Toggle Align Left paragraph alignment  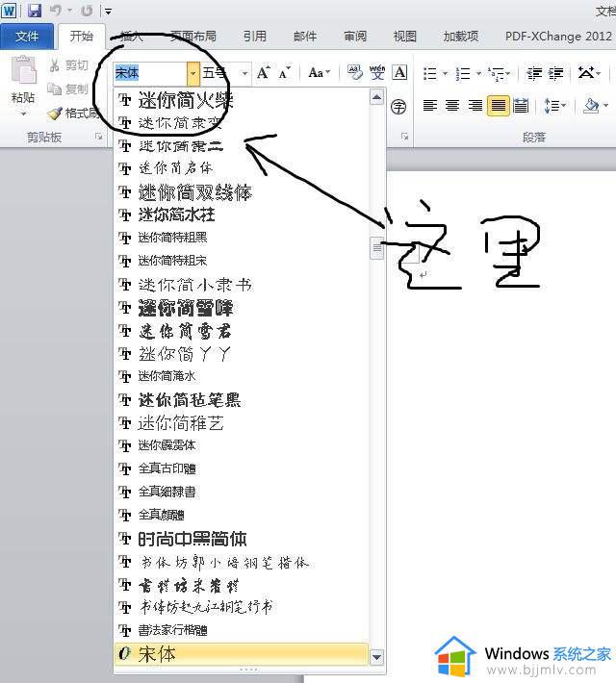(x=430, y=106)
